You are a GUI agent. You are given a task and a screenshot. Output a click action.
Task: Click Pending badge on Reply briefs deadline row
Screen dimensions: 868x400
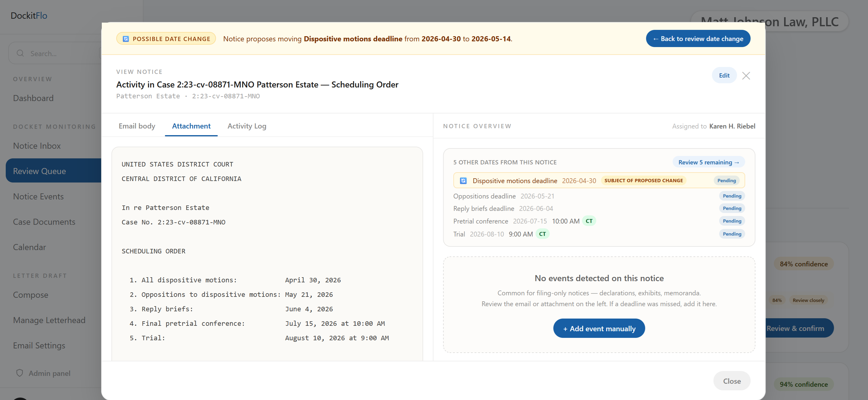(732, 208)
